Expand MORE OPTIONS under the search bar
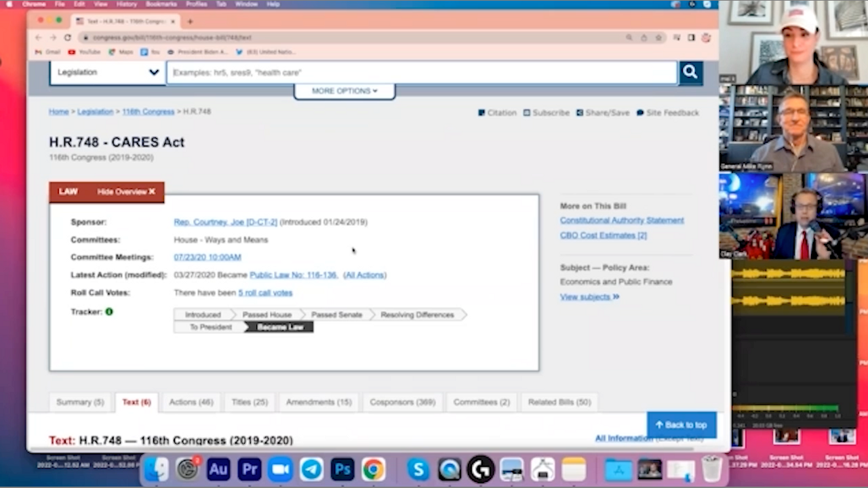The width and height of the screenshot is (868, 488). (344, 91)
